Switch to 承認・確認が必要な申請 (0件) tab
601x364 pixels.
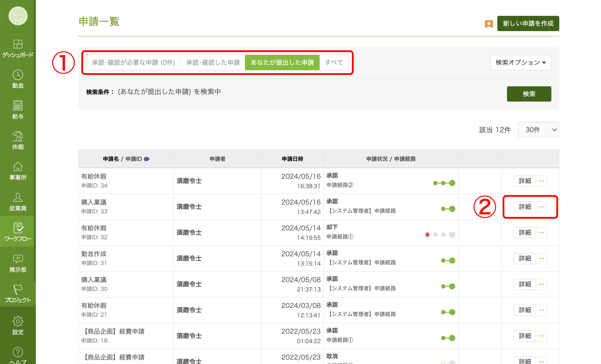coord(133,63)
